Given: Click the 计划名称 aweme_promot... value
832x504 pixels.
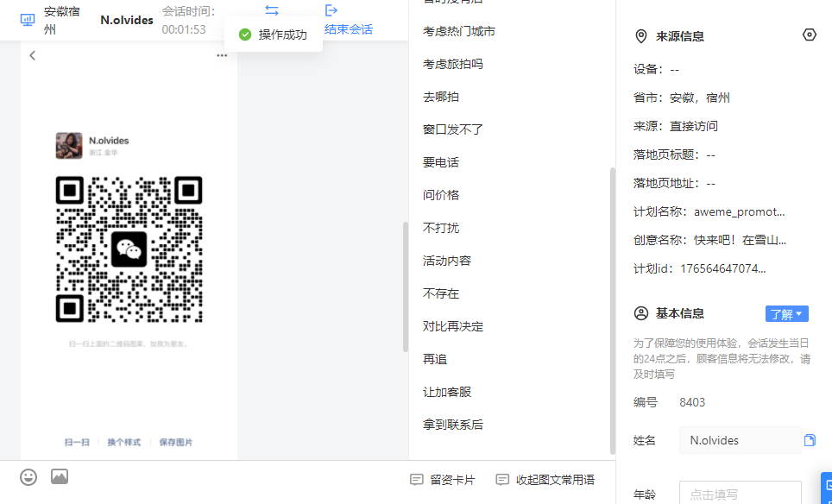Looking at the screenshot, I should click(739, 212).
